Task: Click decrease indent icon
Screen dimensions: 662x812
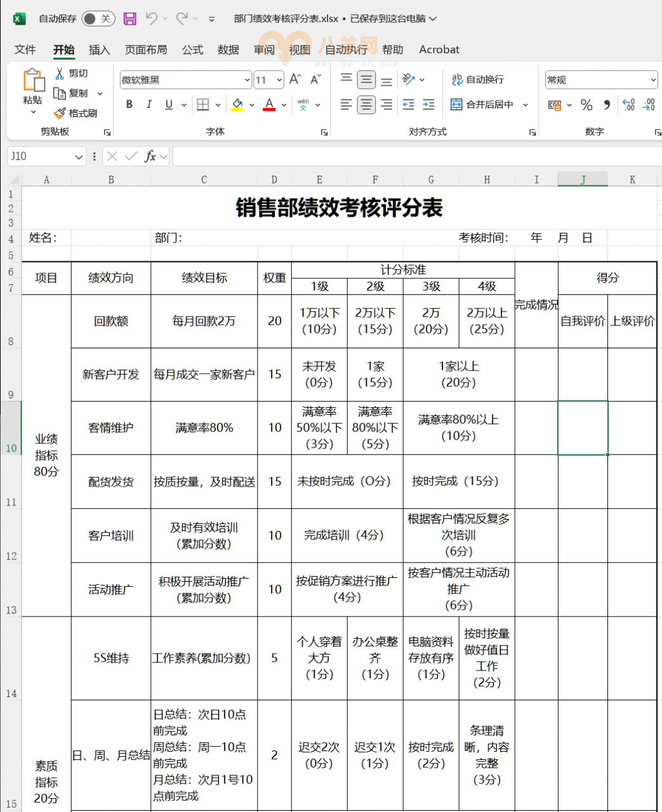Action: click(409, 105)
